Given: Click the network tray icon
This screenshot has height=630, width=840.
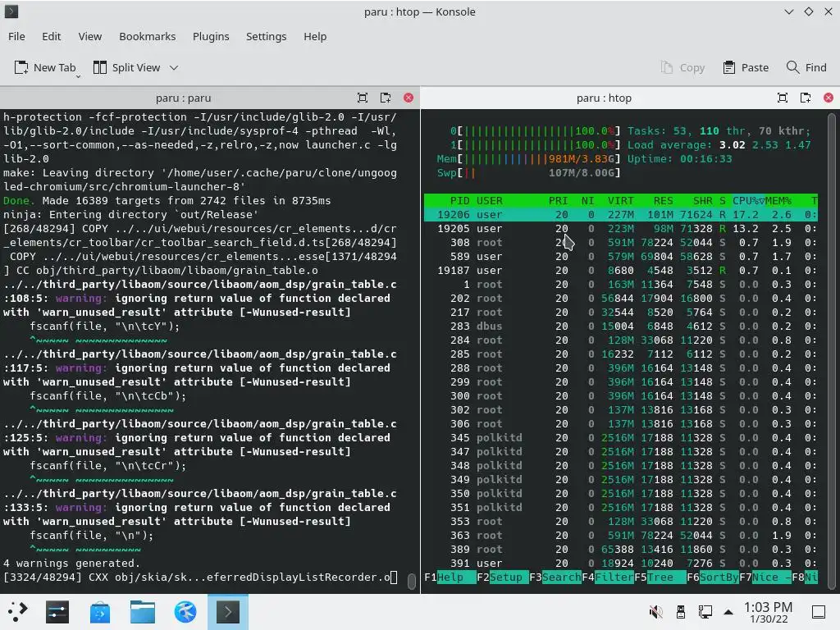Looking at the screenshot, I should tap(705, 612).
